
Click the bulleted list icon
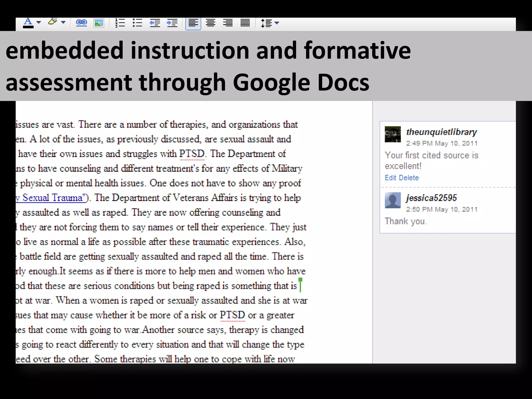137,23
